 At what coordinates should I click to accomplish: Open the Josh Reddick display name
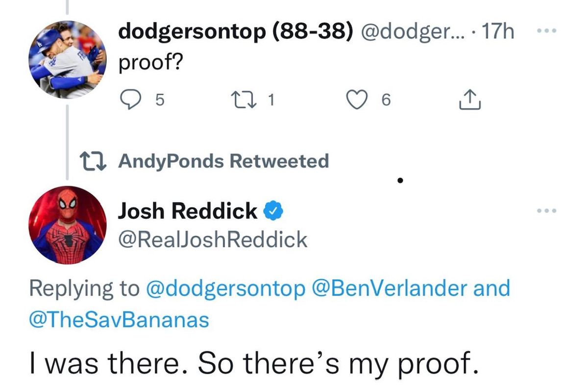coord(187,211)
